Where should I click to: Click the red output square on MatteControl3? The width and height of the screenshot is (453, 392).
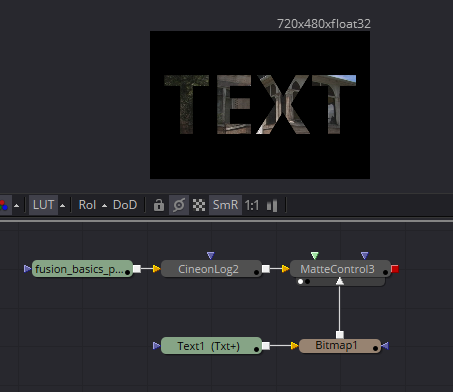click(395, 269)
